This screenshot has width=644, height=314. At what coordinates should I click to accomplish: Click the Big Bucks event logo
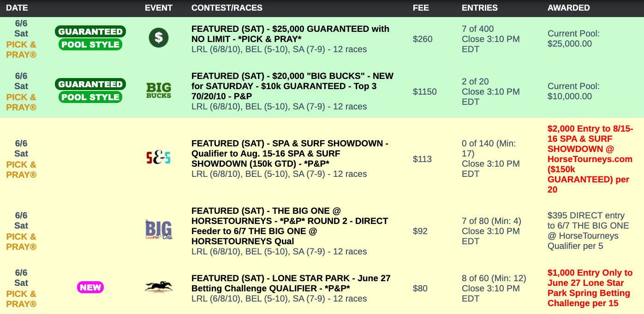(159, 91)
